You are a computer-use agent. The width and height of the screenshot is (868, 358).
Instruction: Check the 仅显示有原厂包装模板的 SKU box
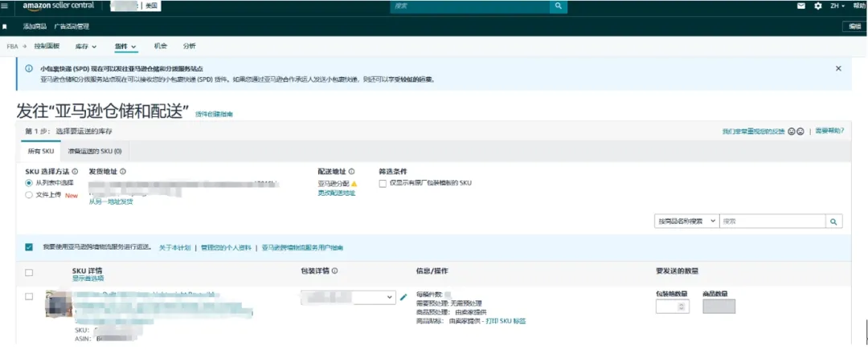pyautogui.click(x=383, y=183)
